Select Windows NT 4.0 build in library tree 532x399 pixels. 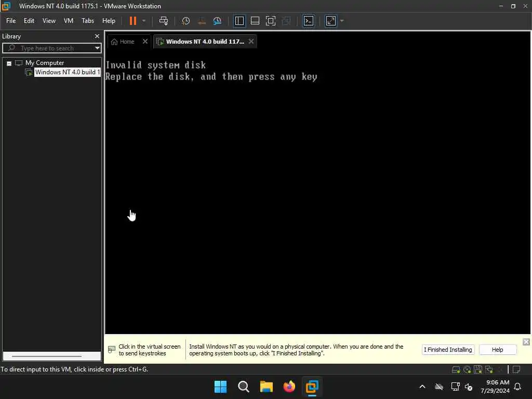[67, 72]
